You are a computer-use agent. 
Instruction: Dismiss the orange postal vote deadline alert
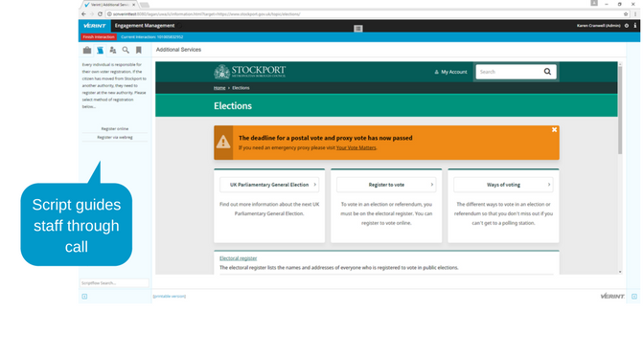point(554,129)
